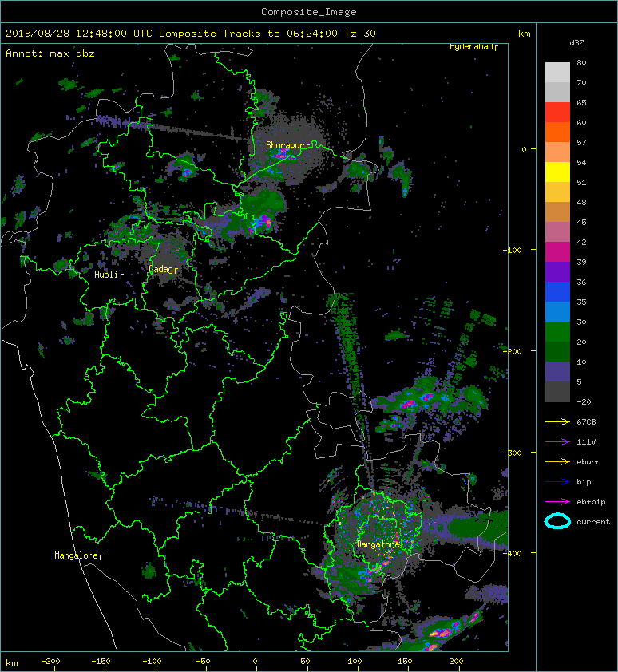Select the magenta 39–42 dBZ swatch

coord(557,252)
